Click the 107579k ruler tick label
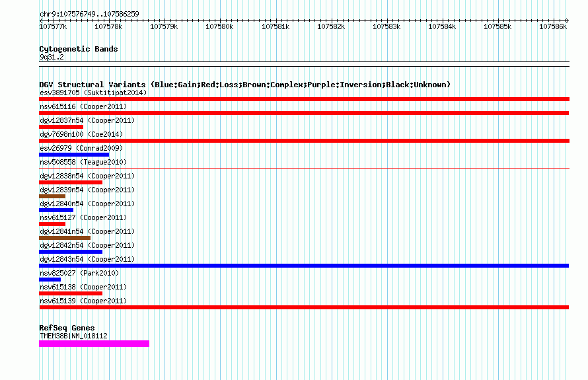 [164, 26]
